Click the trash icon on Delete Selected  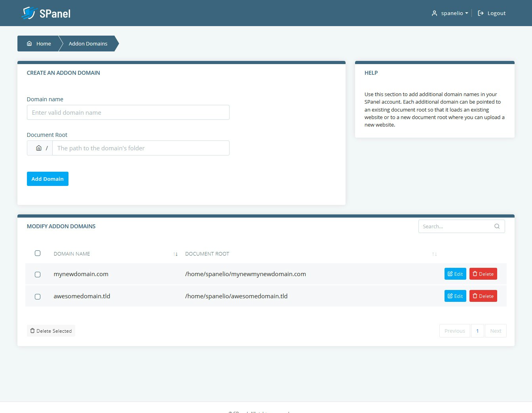(x=32, y=330)
